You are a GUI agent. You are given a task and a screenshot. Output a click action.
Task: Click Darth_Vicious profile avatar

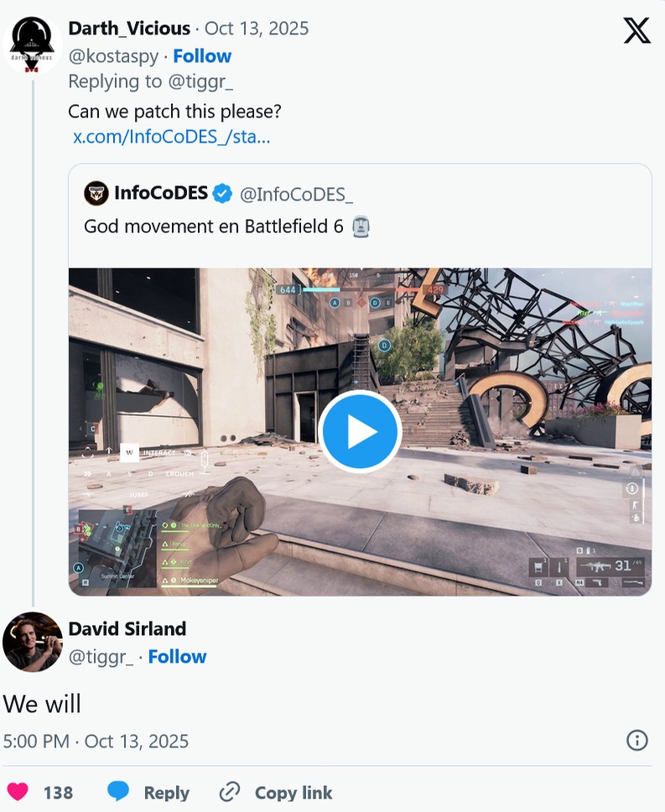[x=32, y=43]
